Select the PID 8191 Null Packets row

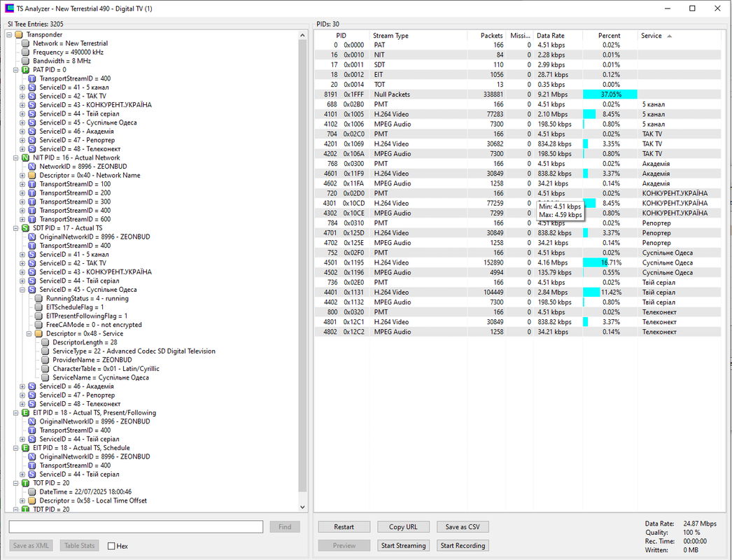518,94
